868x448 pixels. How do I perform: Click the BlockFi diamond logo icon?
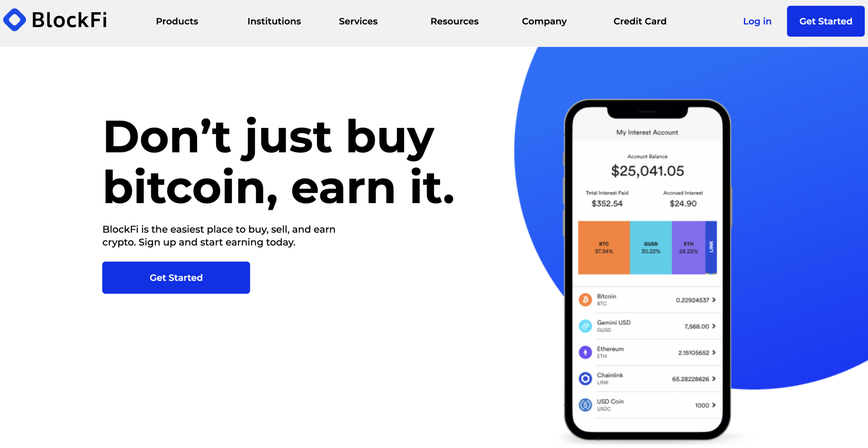(x=17, y=21)
